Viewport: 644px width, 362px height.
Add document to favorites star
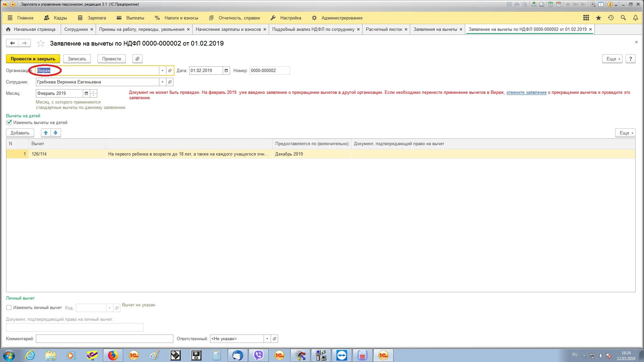(x=41, y=43)
